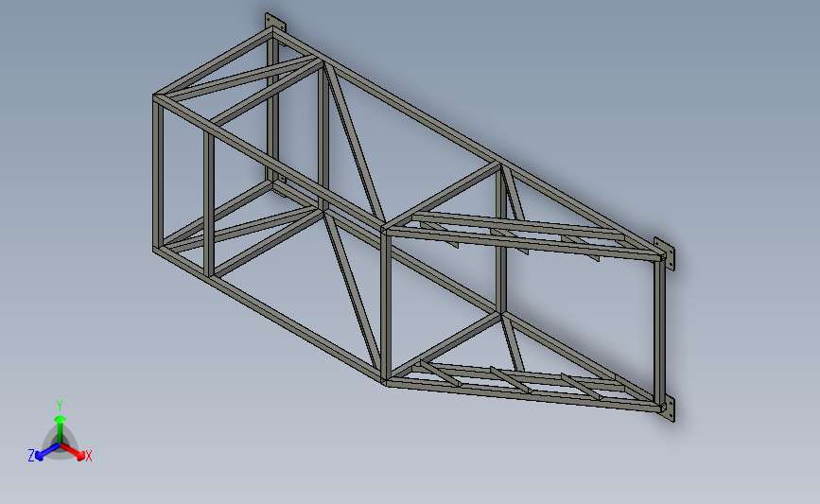The image size is (820, 504).
Task: Select the top-left wall mounting plate
Action: 275,24
